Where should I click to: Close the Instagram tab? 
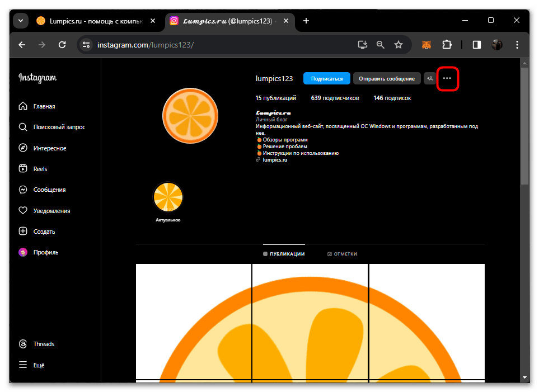(x=285, y=21)
